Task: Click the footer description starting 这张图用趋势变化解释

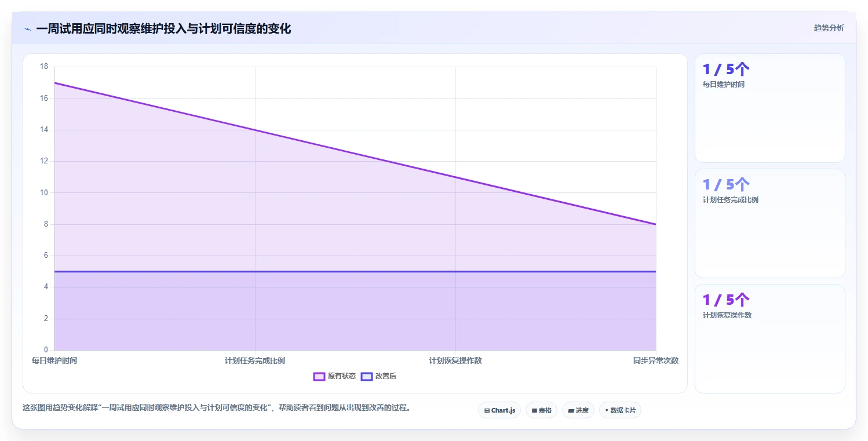Action: [x=218, y=407]
